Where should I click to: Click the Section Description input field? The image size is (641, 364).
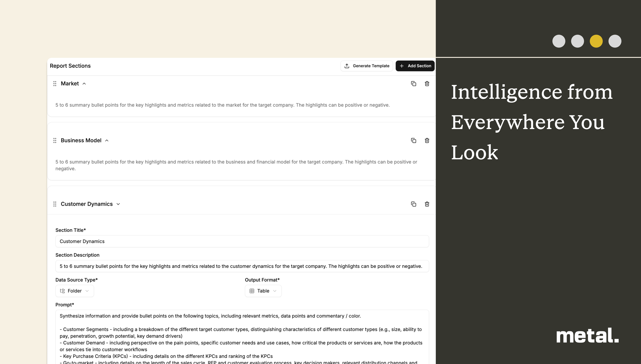tap(242, 266)
